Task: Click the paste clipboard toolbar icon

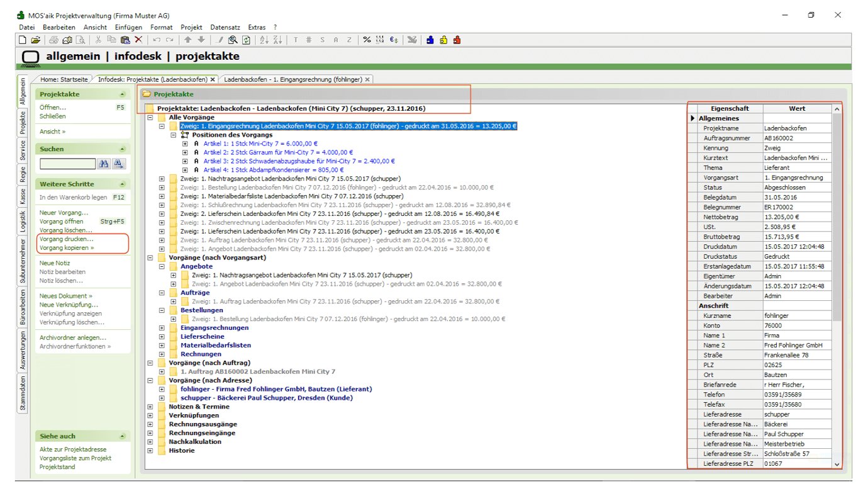Action: [x=125, y=40]
